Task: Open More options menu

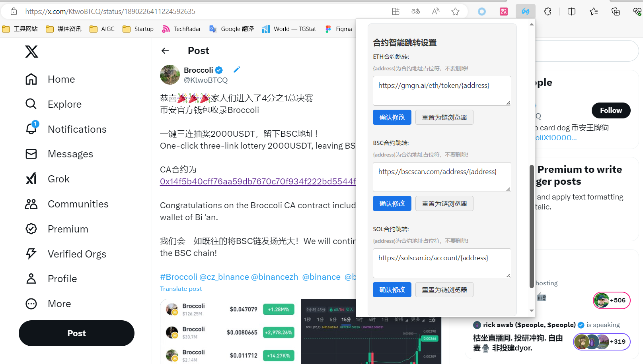Action: (48, 304)
